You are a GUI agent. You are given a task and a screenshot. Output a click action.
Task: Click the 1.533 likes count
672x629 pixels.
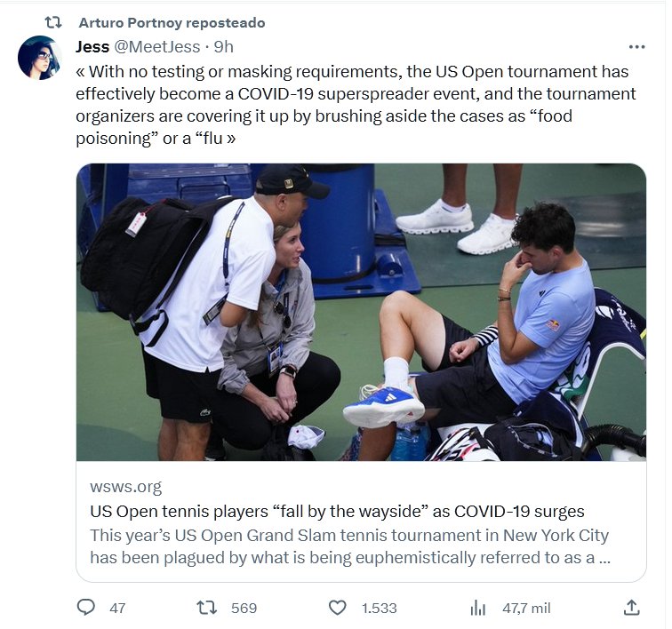tap(379, 609)
